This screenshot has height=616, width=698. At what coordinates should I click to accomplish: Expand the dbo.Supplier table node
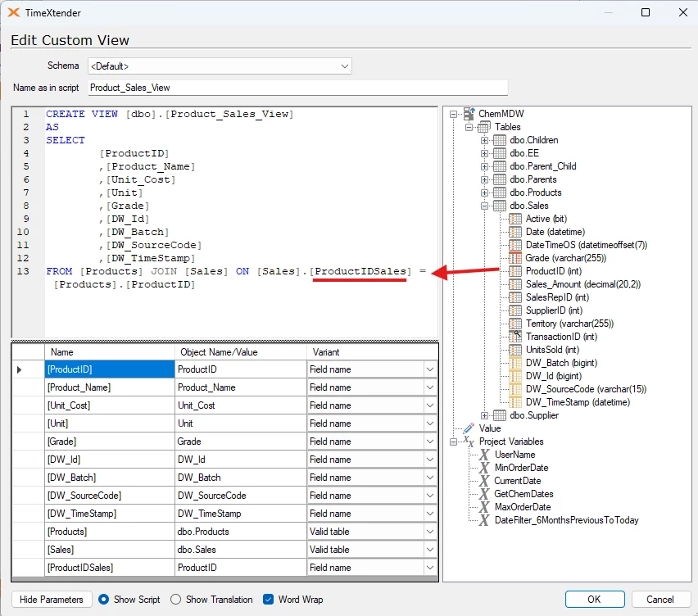(x=484, y=415)
